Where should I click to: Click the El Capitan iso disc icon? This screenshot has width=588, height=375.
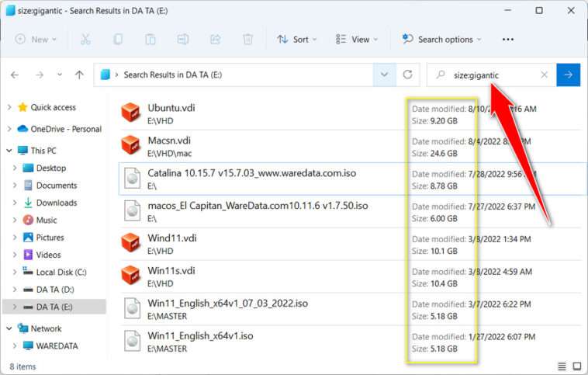133,211
